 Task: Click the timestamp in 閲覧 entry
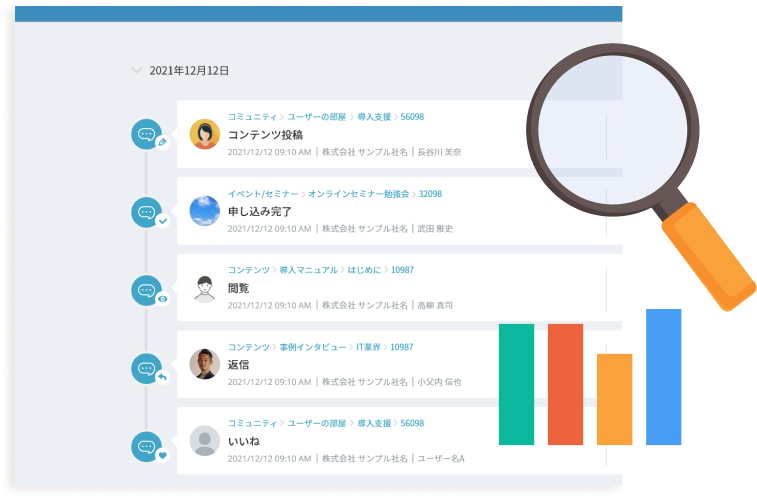(x=269, y=305)
